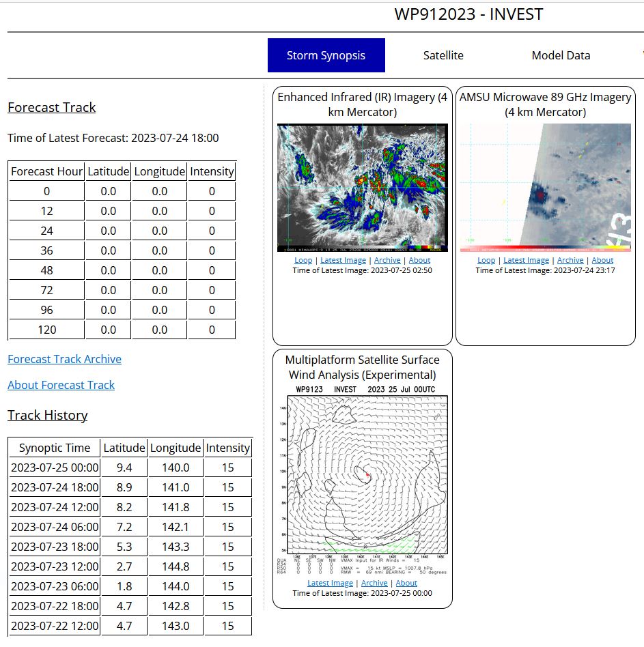644x647 pixels.
Task: Open Loop link under Enhanced Infrared imagery
Action: [303, 260]
